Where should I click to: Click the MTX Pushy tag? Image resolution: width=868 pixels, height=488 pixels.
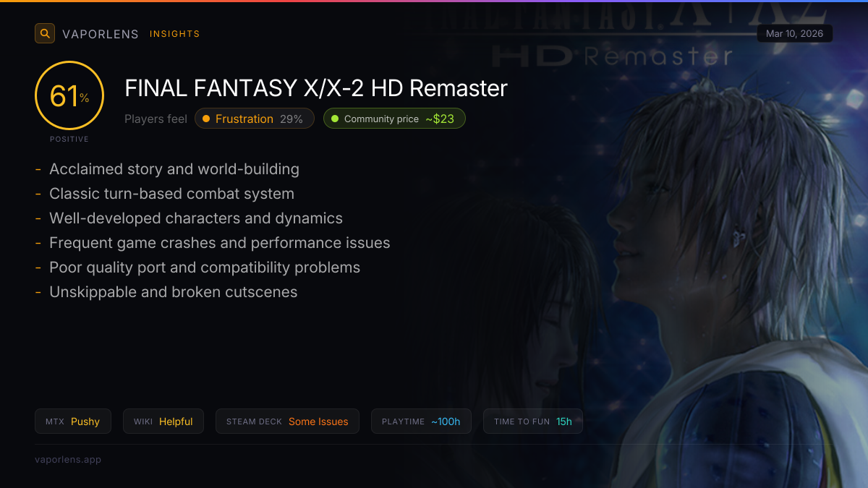click(73, 421)
